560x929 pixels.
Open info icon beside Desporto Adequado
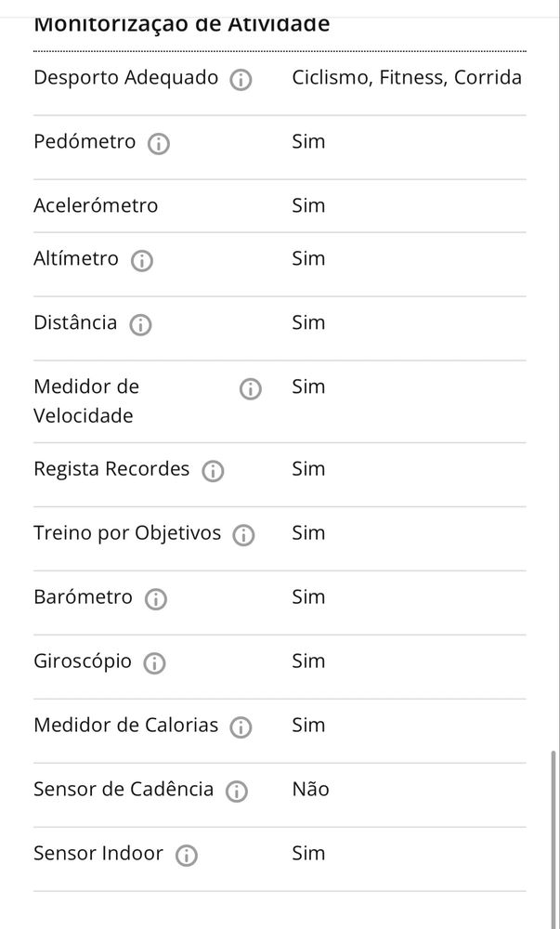click(x=241, y=79)
